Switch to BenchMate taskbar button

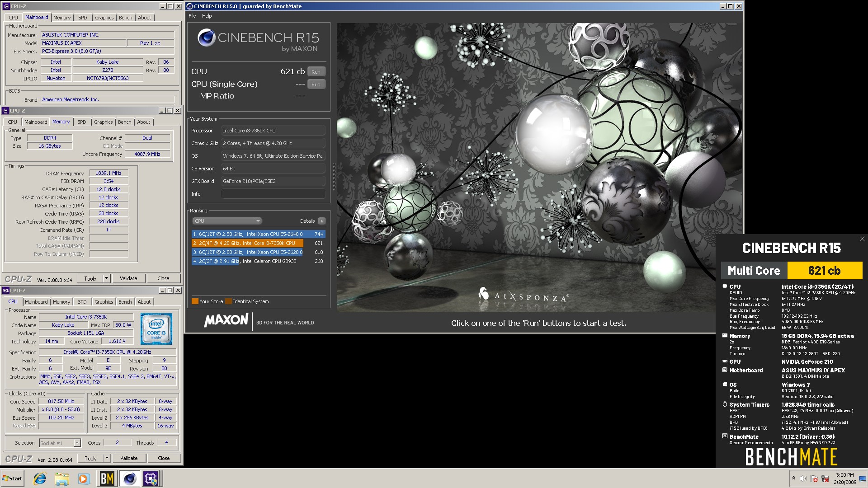click(x=107, y=479)
